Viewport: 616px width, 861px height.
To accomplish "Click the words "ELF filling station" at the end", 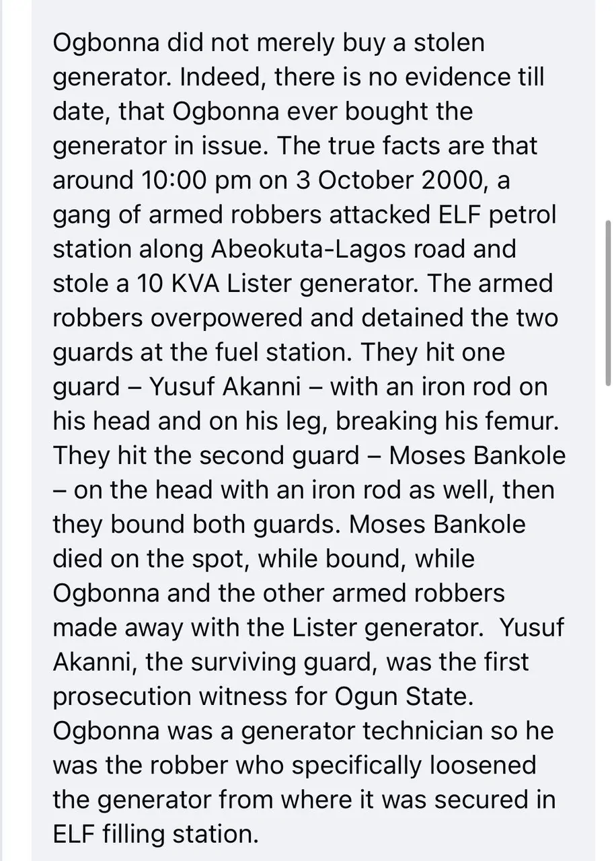I will click(155, 834).
